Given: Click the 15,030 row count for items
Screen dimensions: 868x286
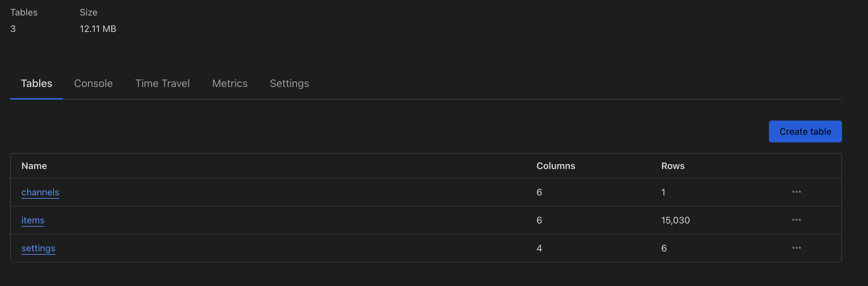Looking at the screenshot, I should click(x=675, y=220).
